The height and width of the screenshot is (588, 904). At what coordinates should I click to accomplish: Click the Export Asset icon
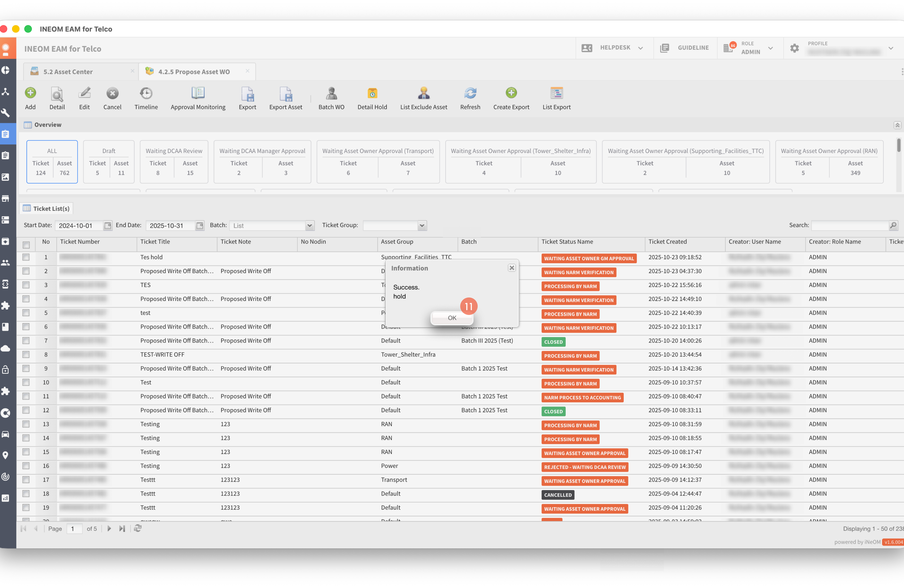click(x=286, y=93)
